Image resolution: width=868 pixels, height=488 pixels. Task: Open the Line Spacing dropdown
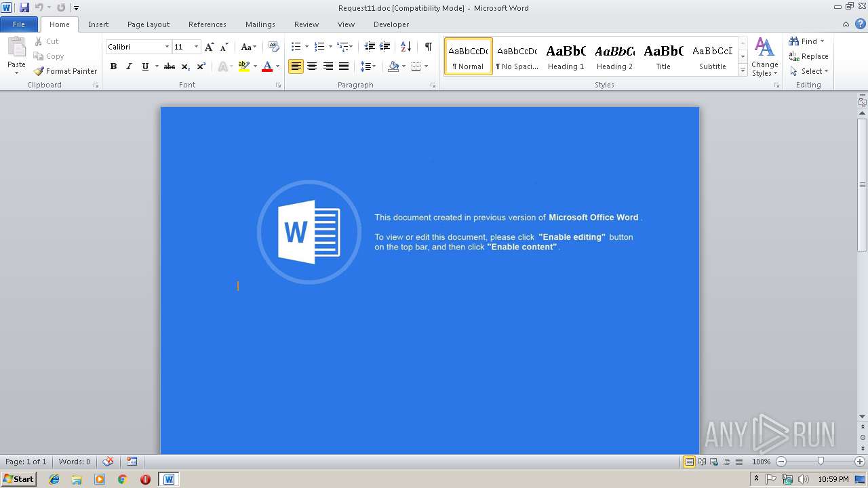click(368, 66)
